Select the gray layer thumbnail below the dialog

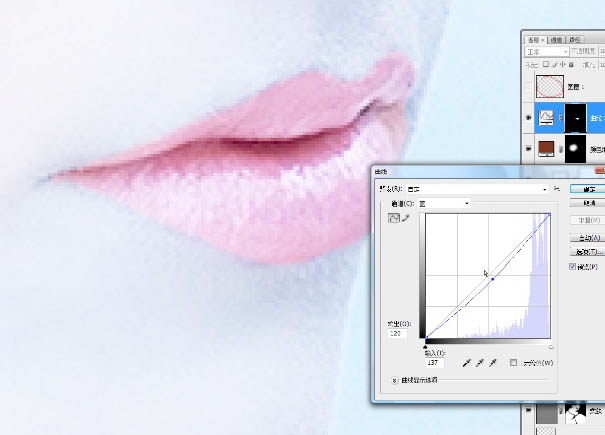tap(546, 413)
